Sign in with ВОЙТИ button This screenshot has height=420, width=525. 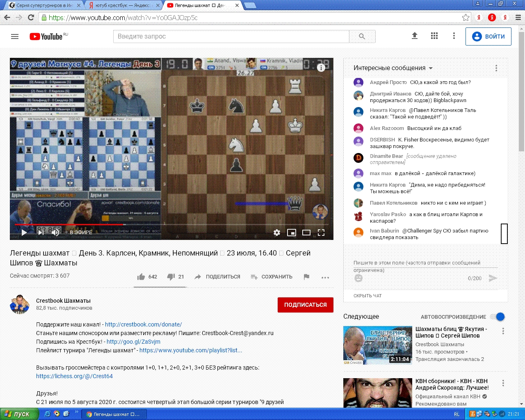(488, 37)
